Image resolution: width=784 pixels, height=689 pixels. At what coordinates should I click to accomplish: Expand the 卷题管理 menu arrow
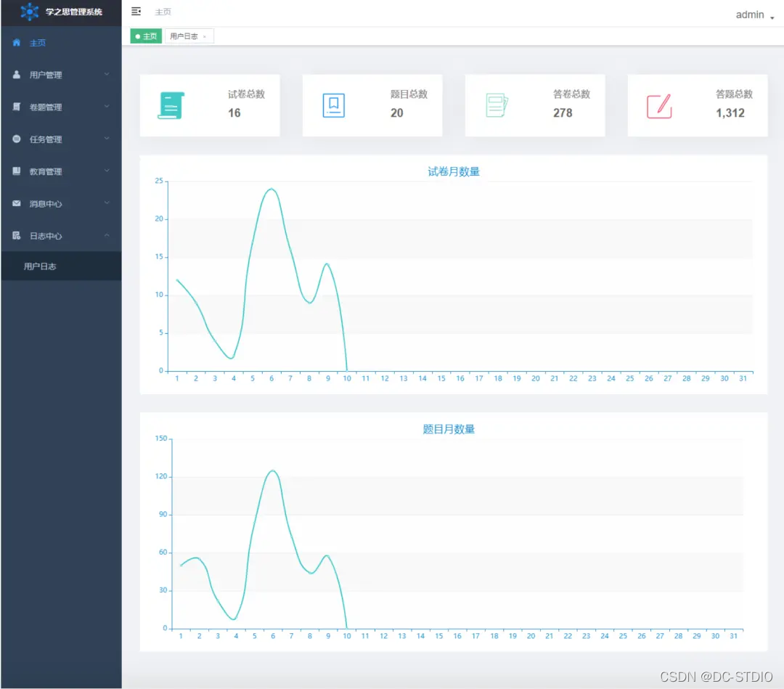click(107, 107)
